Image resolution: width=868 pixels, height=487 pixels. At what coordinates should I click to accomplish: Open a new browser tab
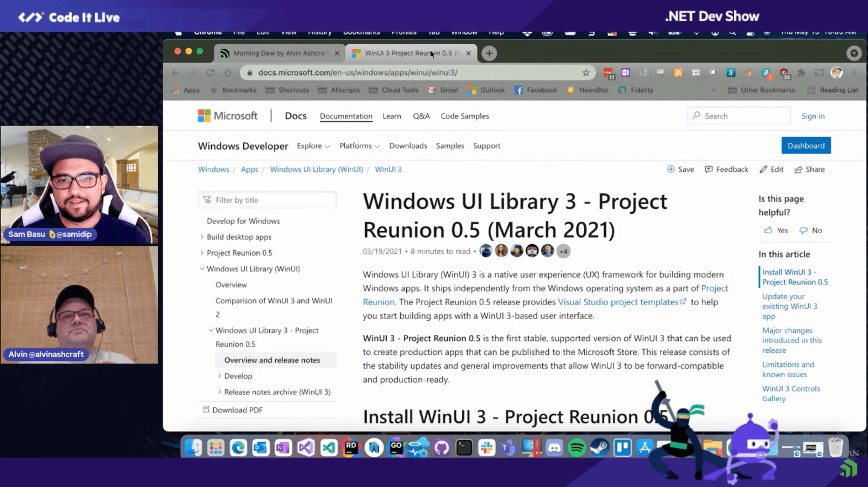pyautogui.click(x=489, y=53)
